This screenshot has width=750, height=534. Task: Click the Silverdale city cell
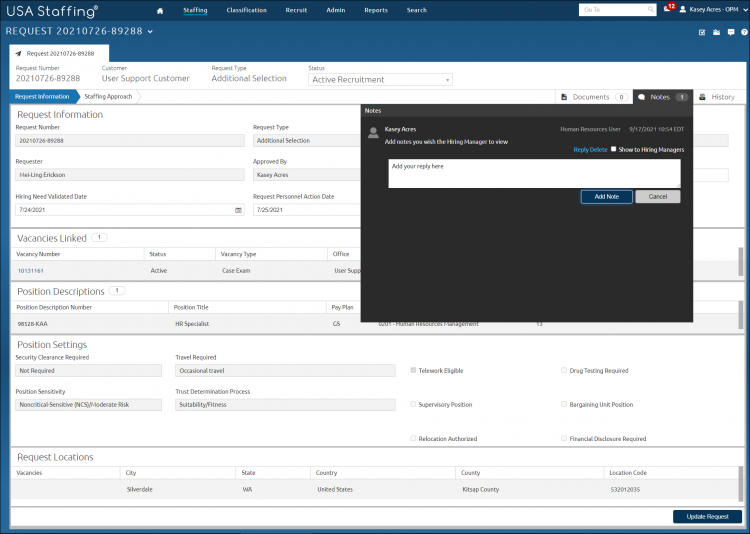tap(140, 490)
